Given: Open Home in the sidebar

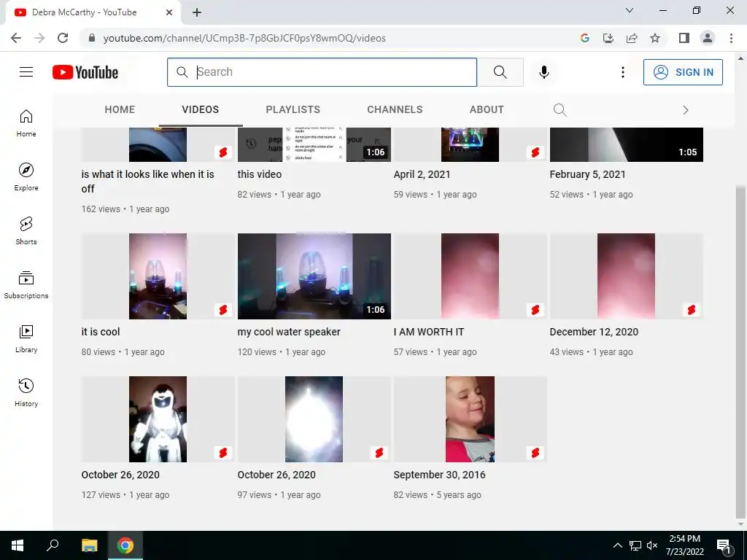Looking at the screenshot, I should coord(26,123).
